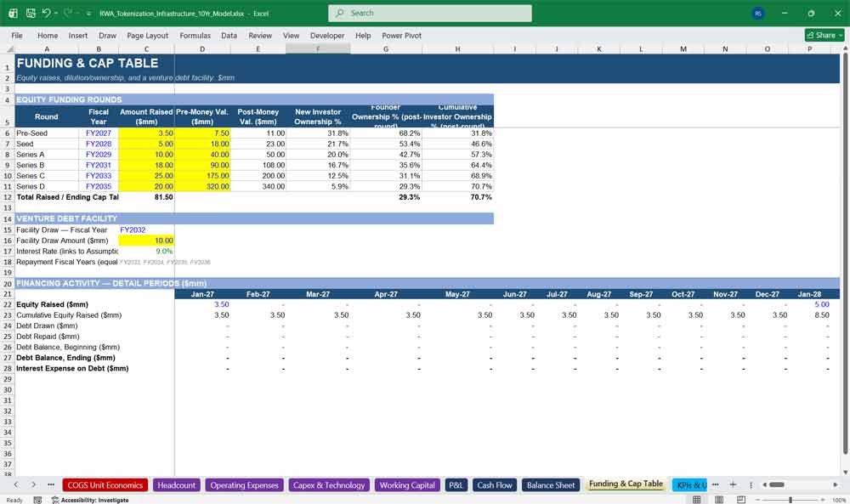Viewport: 850px width, 504px height.
Task: Switch to Operating Expenses sheet tab
Action: pyautogui.click(x=244, y=485)
